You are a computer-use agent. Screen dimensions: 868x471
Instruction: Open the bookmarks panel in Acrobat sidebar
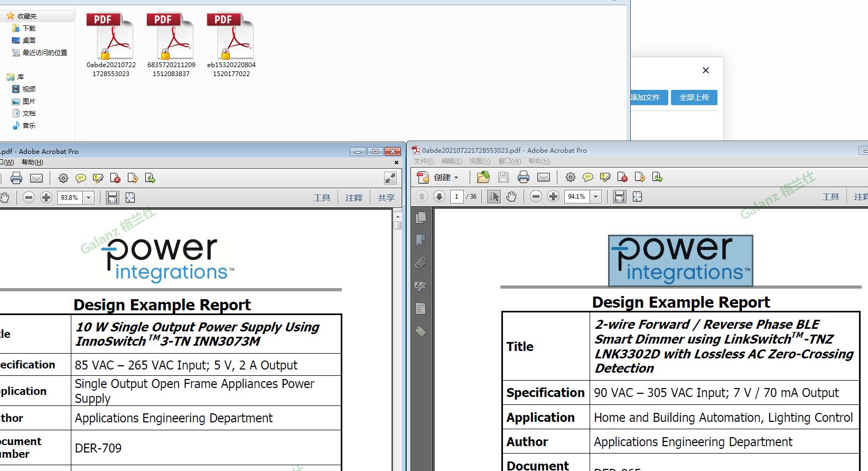coord(421,240)
